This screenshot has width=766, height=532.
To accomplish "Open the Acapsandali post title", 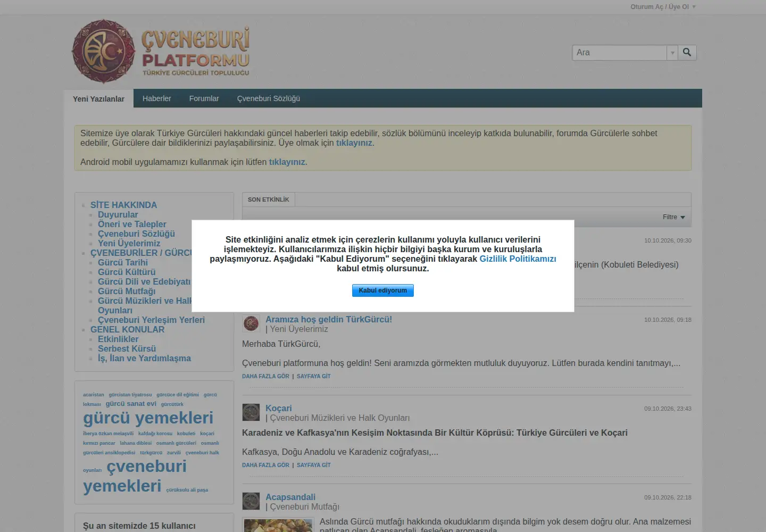I will click(x=290, y=497).
